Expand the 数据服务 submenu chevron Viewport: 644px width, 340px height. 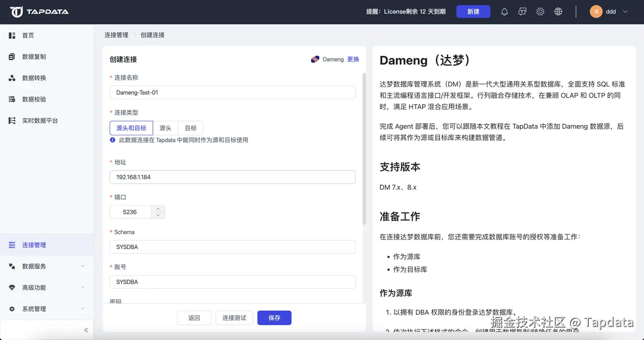tap(83, 267)
